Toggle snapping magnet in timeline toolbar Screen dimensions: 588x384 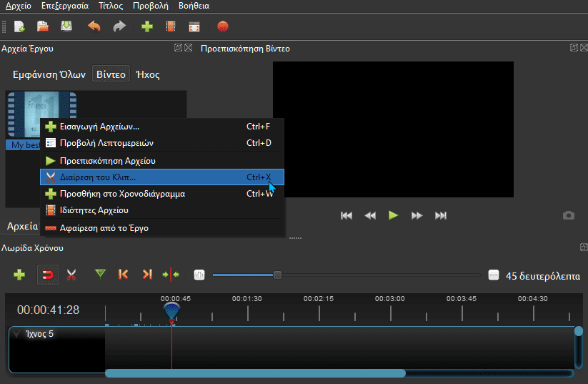click(x=48, y=275)
